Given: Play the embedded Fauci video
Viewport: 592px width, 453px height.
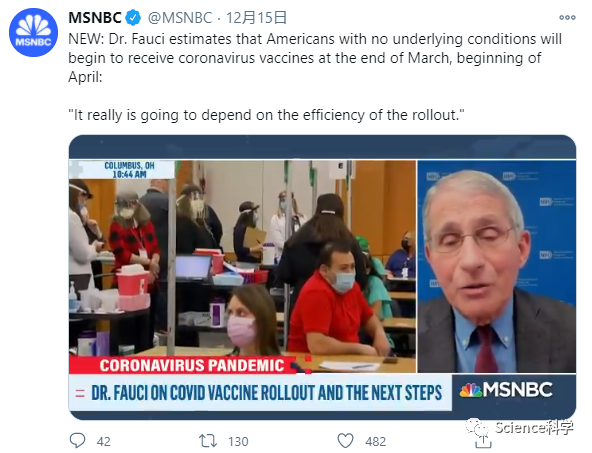Looking at the screenshot, I should (x=322, y=277).
